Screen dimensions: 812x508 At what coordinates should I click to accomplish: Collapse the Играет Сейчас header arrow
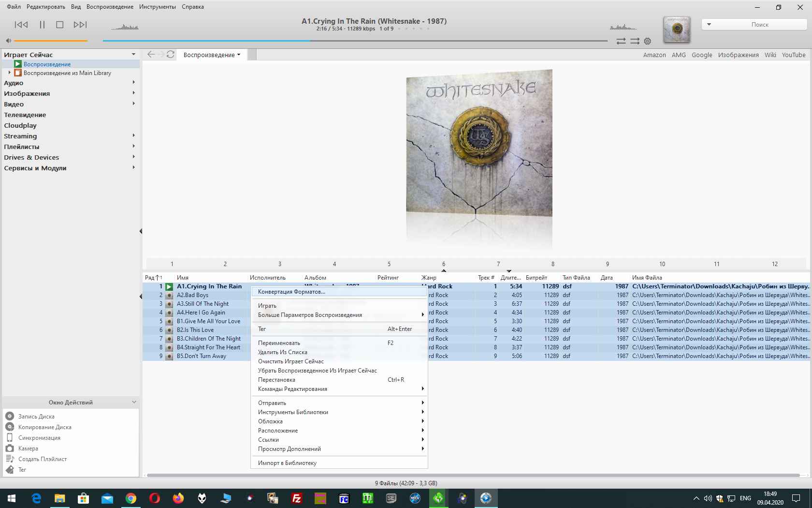pyautogui.click(x=133, y=54)
